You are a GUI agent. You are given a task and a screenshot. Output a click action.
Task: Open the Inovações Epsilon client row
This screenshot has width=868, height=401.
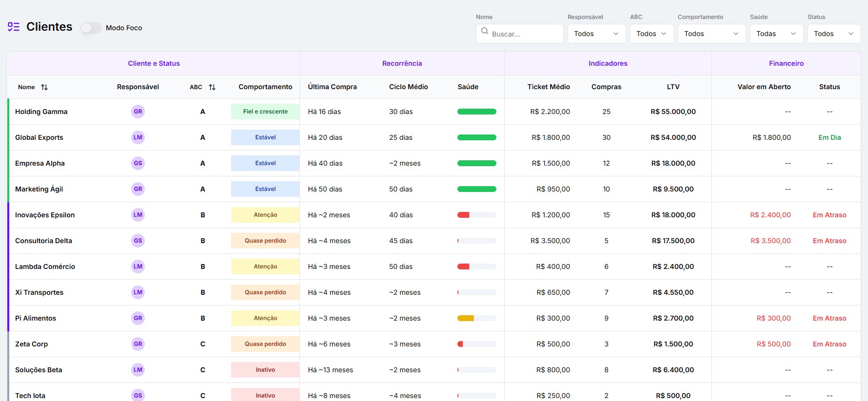pos(45,215)
